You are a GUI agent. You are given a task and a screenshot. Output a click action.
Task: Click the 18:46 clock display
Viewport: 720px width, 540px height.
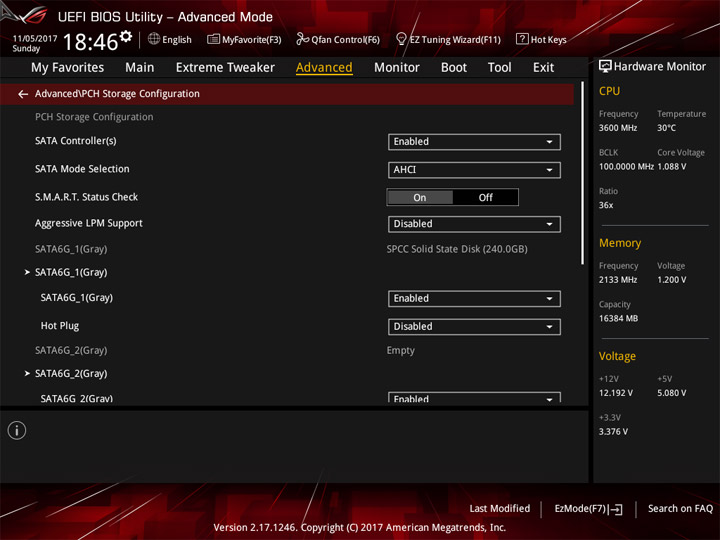90,42
